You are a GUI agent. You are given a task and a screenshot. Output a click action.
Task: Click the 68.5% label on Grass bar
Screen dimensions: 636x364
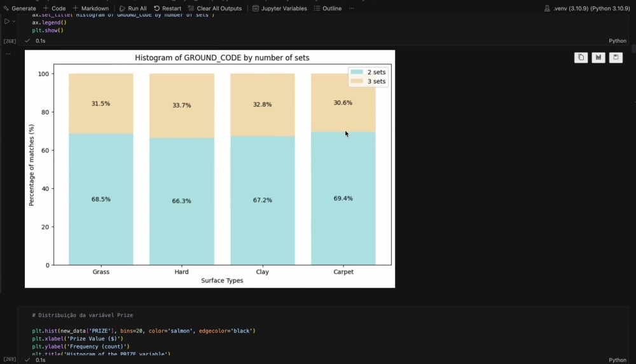coord(100,199)
